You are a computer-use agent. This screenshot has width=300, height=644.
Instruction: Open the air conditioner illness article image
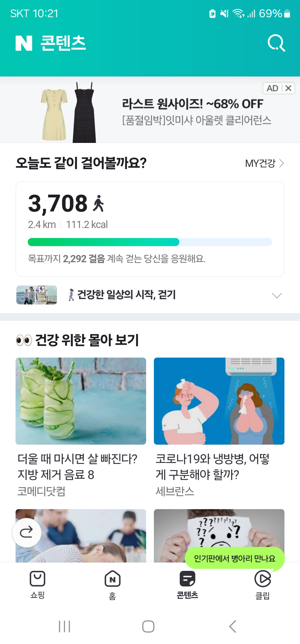tap(219, 401)
